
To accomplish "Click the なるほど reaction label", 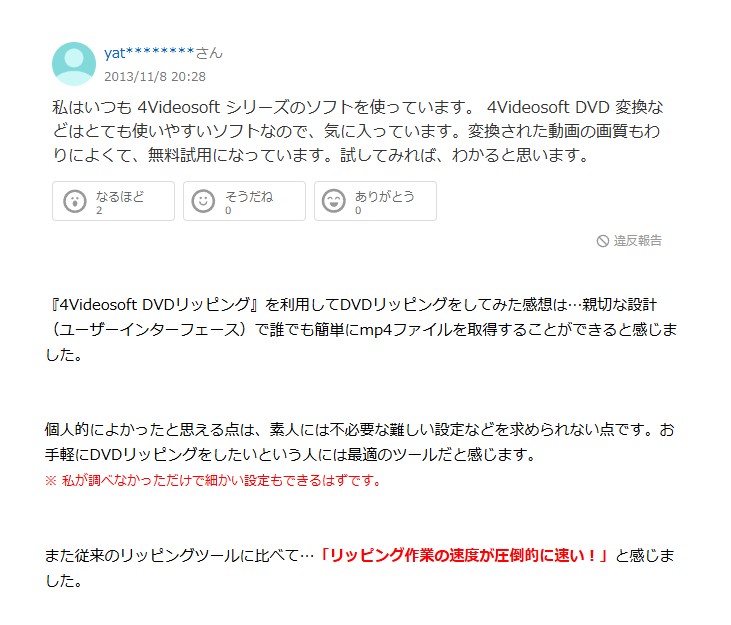I will tap(120, 196).
